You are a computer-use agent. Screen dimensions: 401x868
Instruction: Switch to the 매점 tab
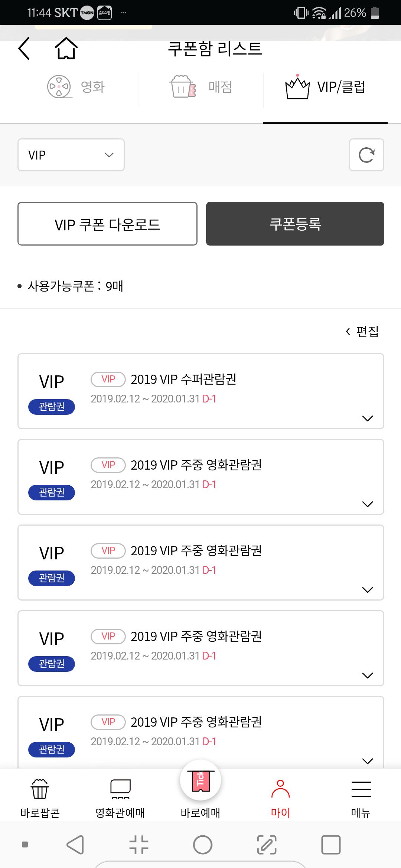[201, 87]
